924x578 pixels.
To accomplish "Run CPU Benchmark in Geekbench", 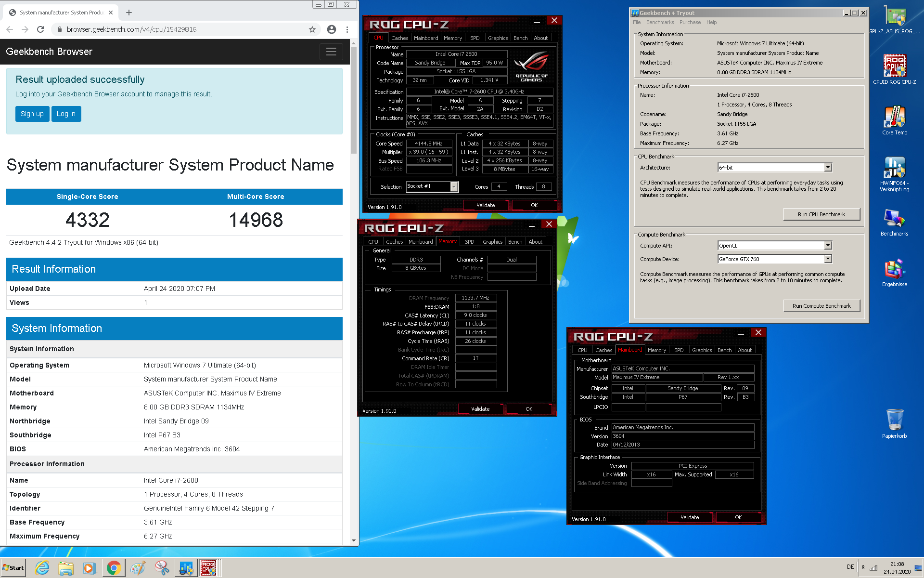I will click(x=821, y=214).
